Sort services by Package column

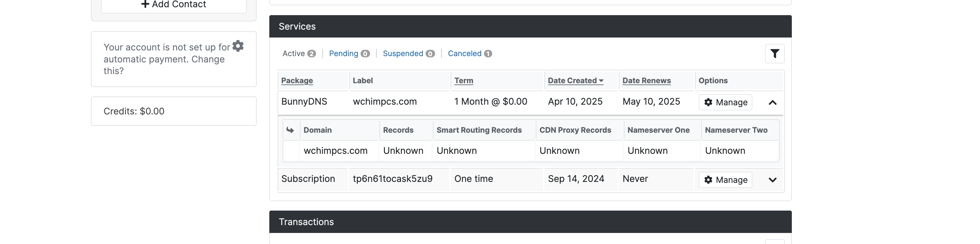click(297, 81)
